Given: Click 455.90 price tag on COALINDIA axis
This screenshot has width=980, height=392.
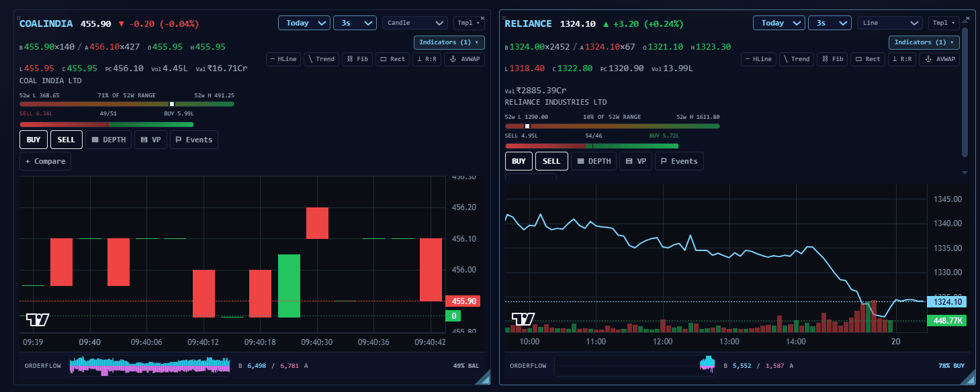Looking at the screenshot, I should pyautogui.click(x=461, y=301).
